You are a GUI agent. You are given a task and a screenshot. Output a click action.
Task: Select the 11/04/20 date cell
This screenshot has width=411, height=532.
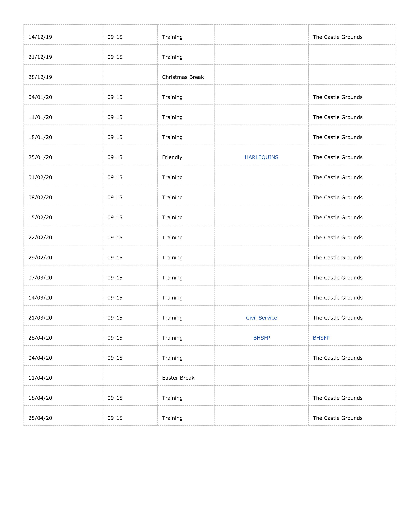tap(40, 378)
